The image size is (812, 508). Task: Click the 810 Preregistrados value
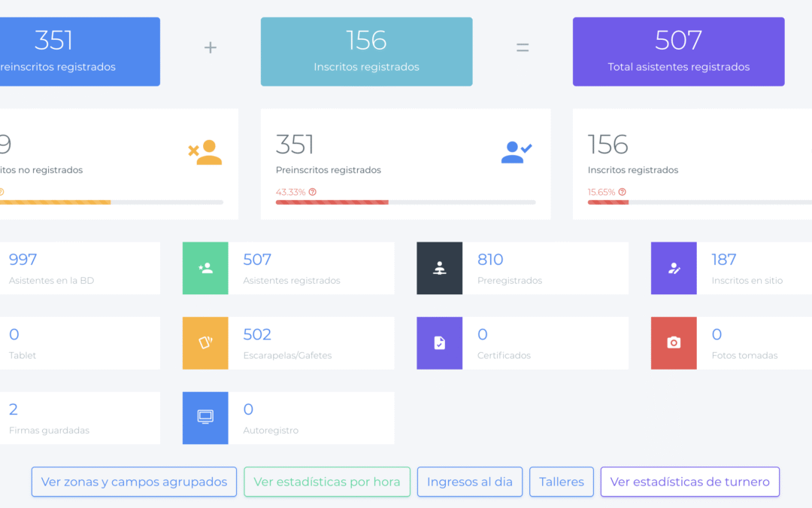[490, 259]
